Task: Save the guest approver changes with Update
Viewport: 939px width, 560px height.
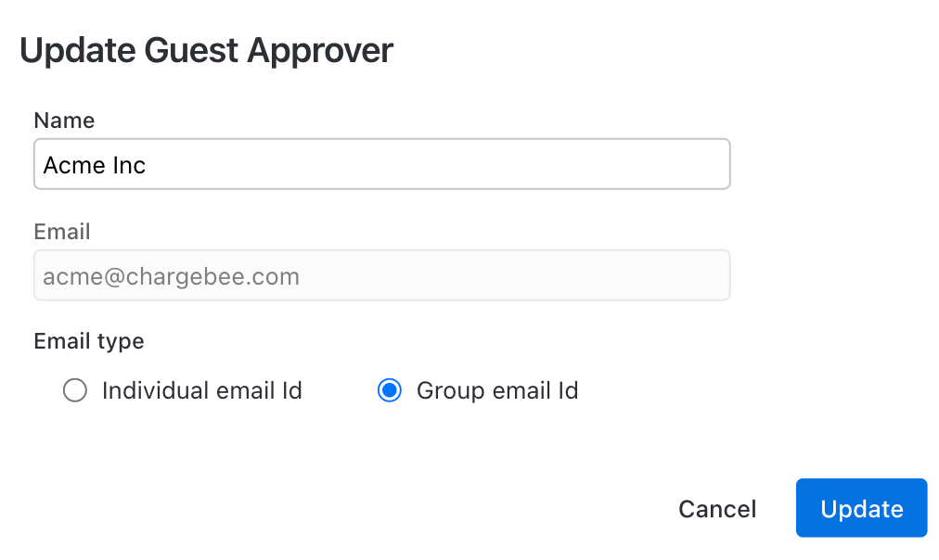Action: coord(861,508)
